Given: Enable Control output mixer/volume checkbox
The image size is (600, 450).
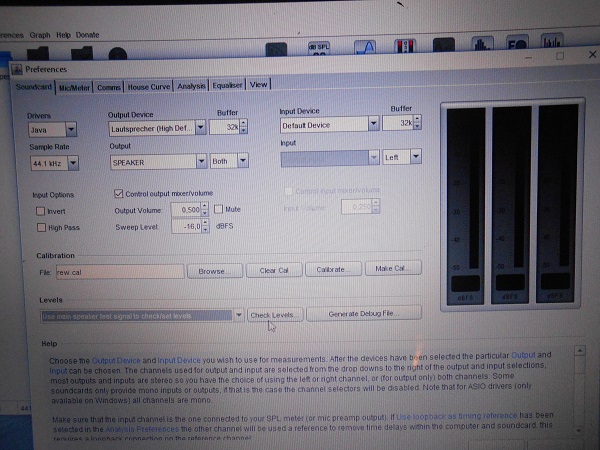Looking at the screenshot, I should [x=118, y=194].
